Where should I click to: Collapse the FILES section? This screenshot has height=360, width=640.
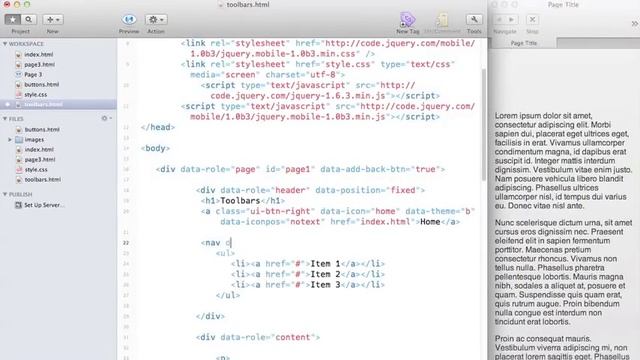pyautogui.click(x=5, y=119)
